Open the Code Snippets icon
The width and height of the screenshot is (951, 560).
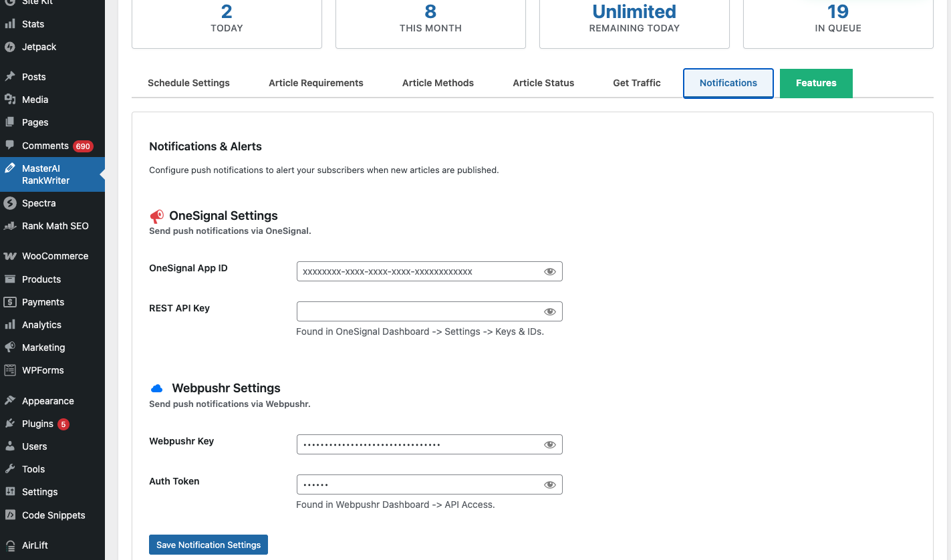coord(10,515)
